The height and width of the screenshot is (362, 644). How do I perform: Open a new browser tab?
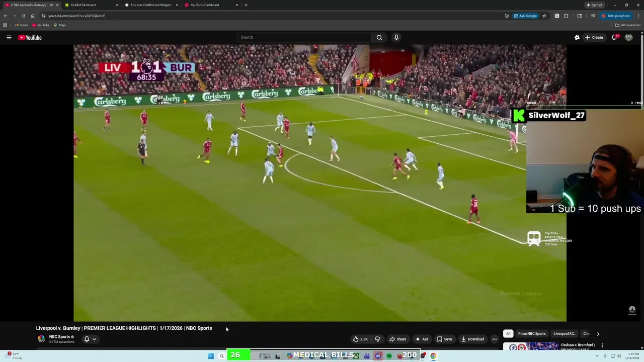point(246,5)
